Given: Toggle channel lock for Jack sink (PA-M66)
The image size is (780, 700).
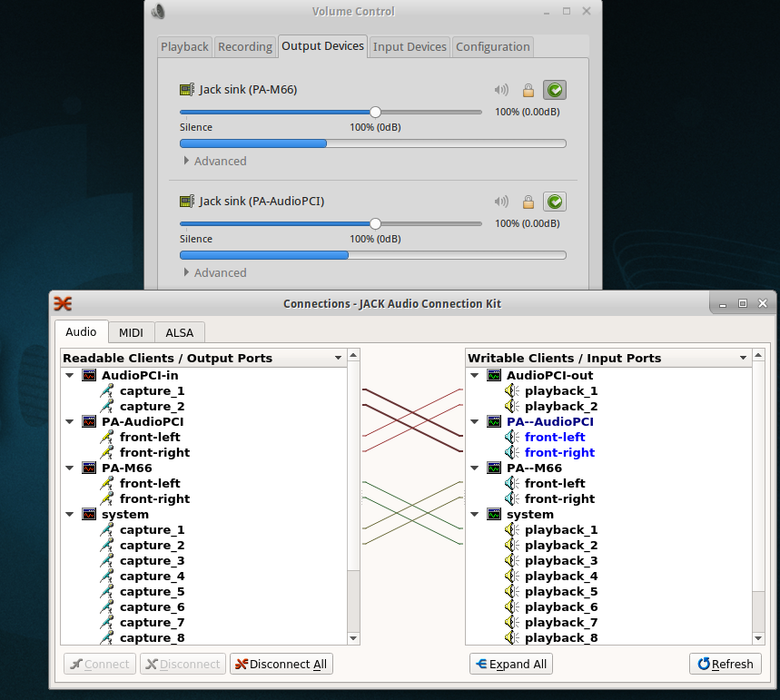Looking at the screenshot, I should pos(528,90).
